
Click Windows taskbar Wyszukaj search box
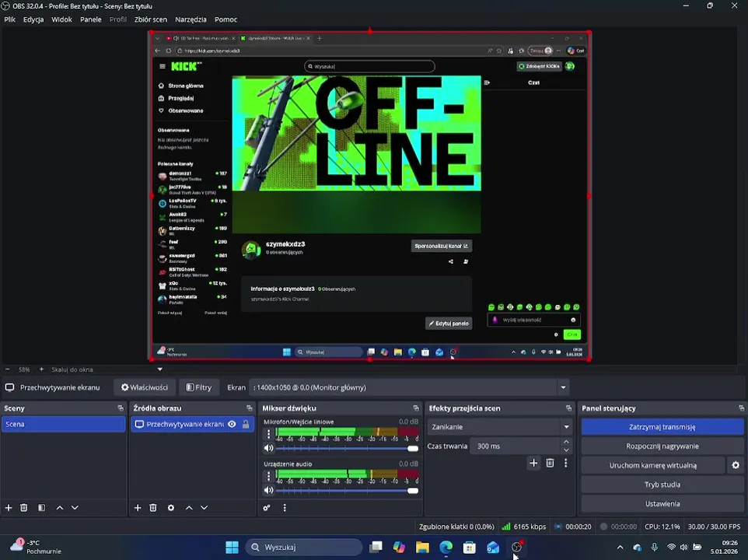click(x=304, y=547)
